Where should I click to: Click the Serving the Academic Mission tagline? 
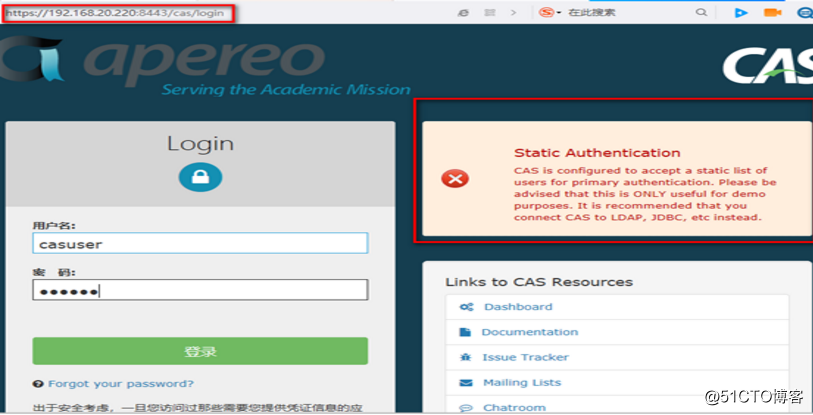[x=286, y=90]
